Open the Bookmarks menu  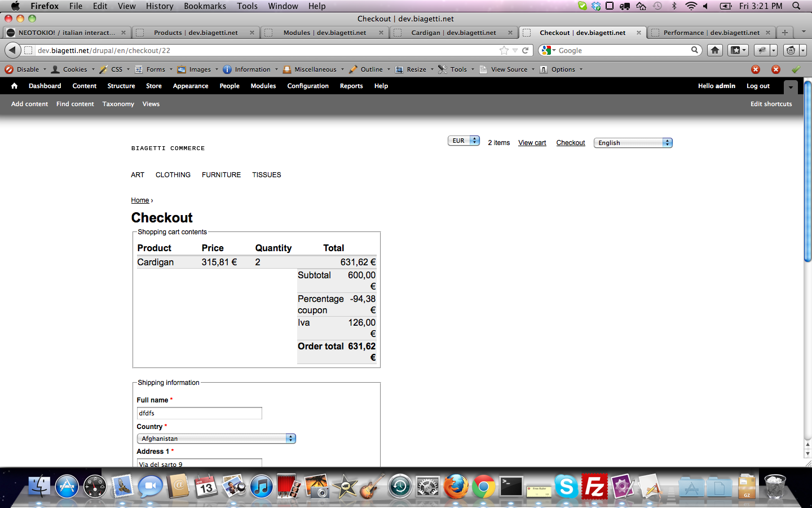tap(205, 6)
